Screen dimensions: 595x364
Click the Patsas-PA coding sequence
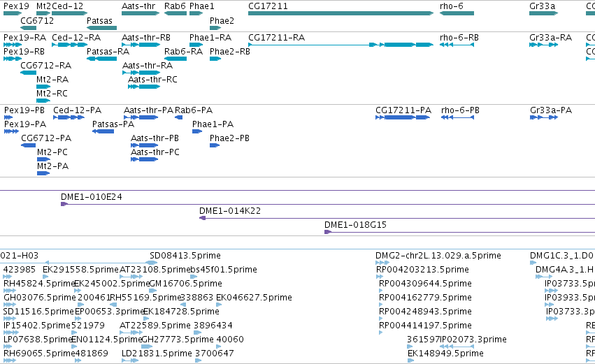[x=103, y=131]
